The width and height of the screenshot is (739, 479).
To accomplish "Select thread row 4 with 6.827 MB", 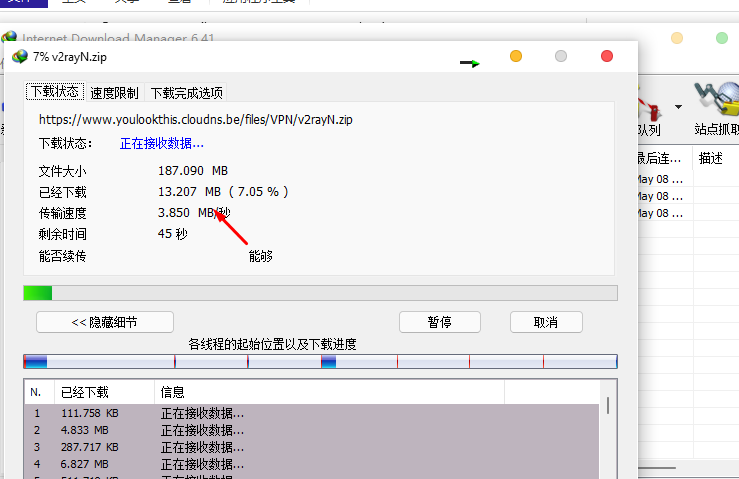I will coord(312,464).
